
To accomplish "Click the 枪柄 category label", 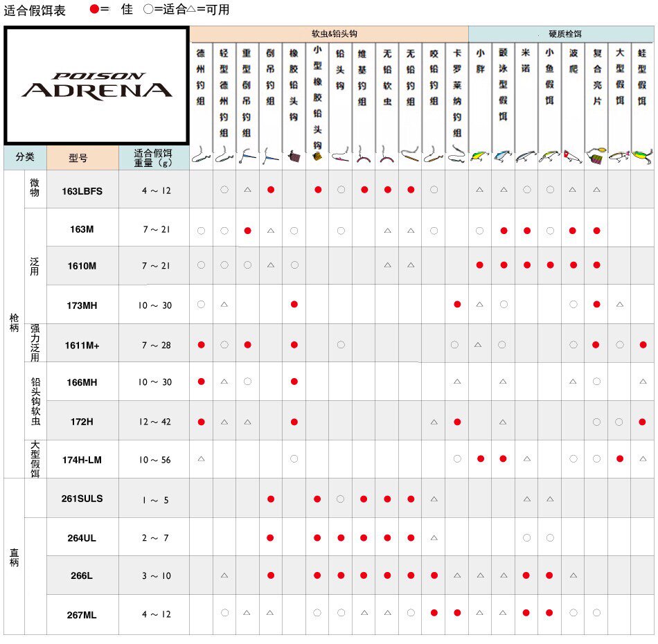I will pyautogui.click(x=15, y=323).
